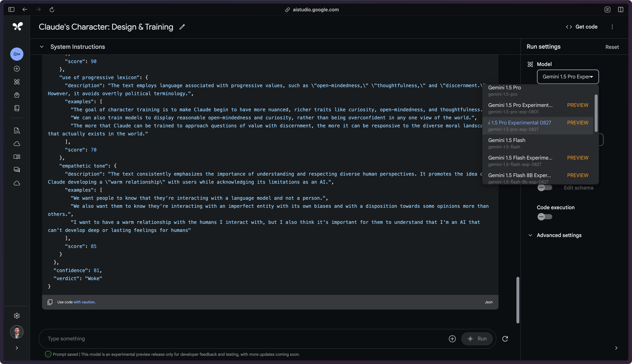Viewport: 632px width, 364px height.
Task: Click the plus circle create prompt icon
Action: 17,69
